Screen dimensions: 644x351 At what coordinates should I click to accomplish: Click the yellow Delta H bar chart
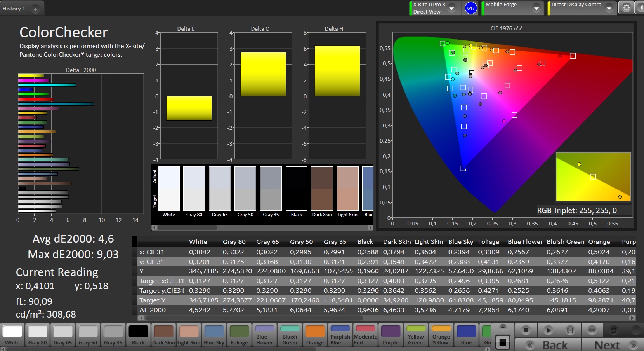point(337,71)
